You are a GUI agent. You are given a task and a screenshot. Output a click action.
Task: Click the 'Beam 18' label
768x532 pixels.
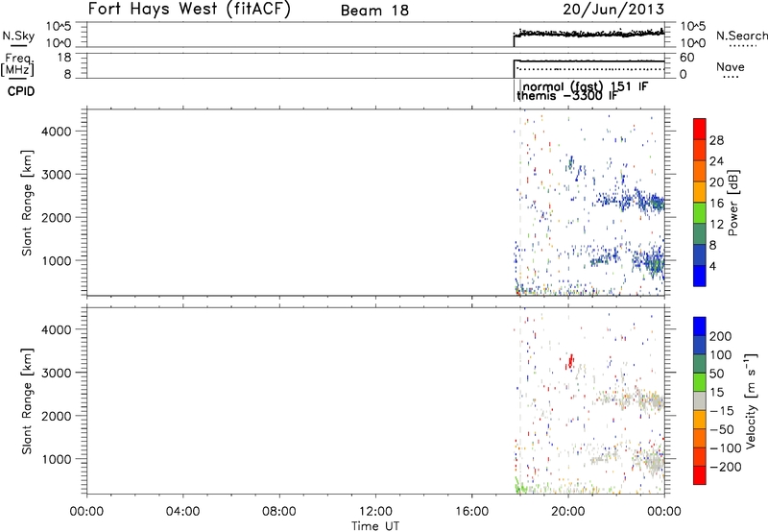(x=374, y=11)
